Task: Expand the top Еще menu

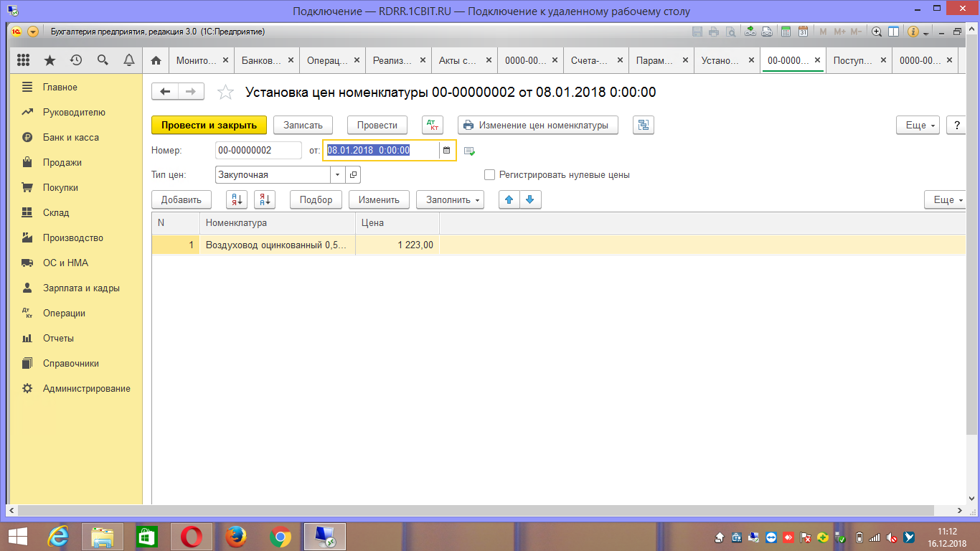Action: coord(918,125)
